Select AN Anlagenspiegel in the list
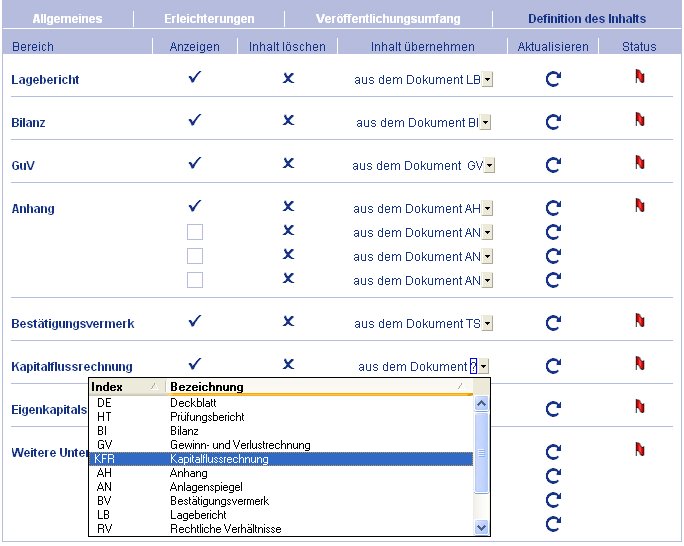This screenshot has height=546, width=684. pos(281,487)
